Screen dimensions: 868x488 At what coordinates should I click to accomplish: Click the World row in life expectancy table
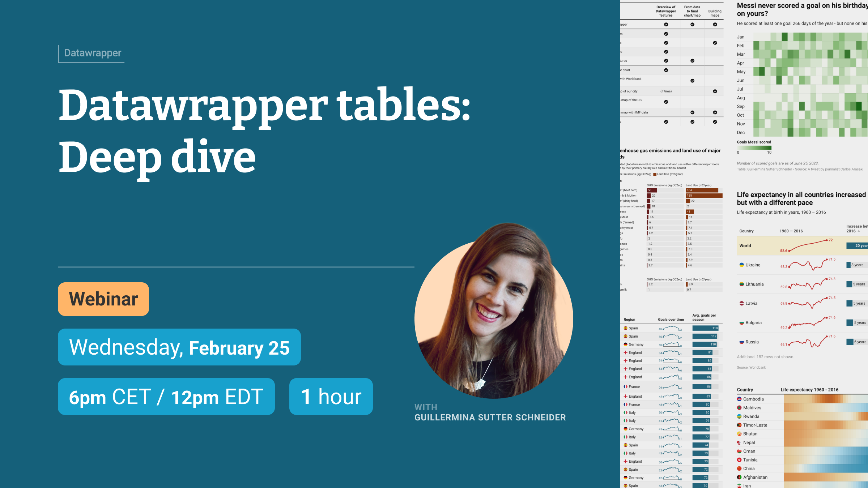[803, 246]
